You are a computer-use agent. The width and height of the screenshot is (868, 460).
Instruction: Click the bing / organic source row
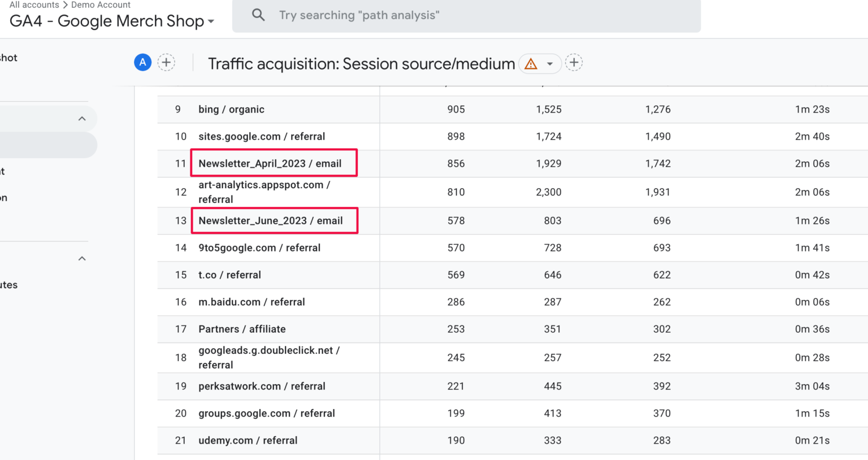(x=231, y=109)
